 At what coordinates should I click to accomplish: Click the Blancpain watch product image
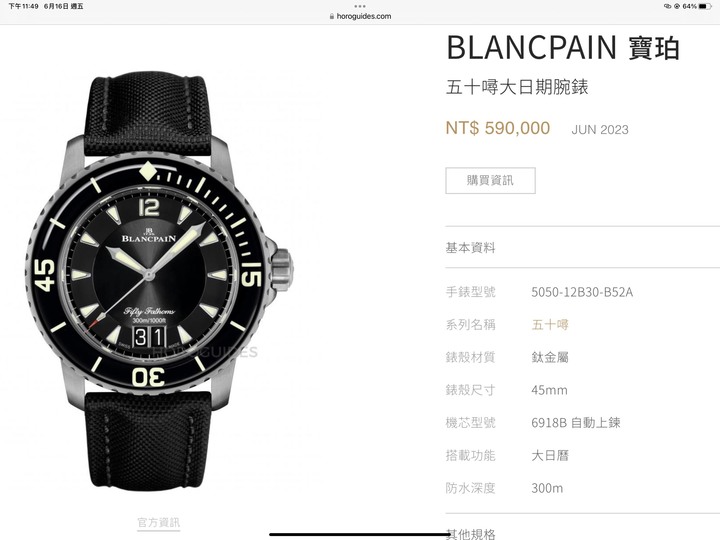pyautogui.click(x=160, y=280)
